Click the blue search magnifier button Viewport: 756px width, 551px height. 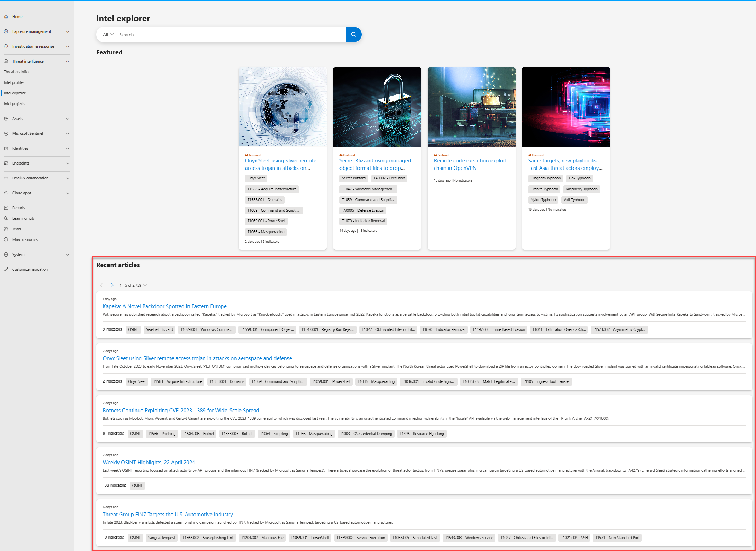click(x=354, y=35)
